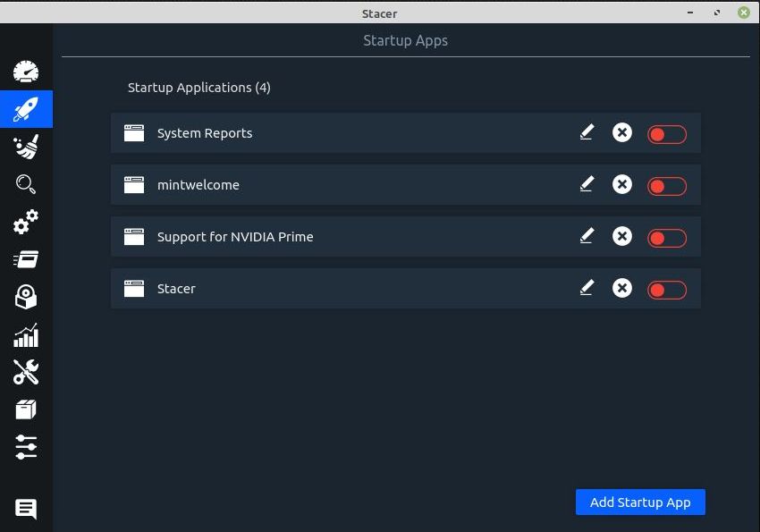Edit the Stacer startup entry
This screenshot has height=532, width=760.
click(x=587, y=287)
